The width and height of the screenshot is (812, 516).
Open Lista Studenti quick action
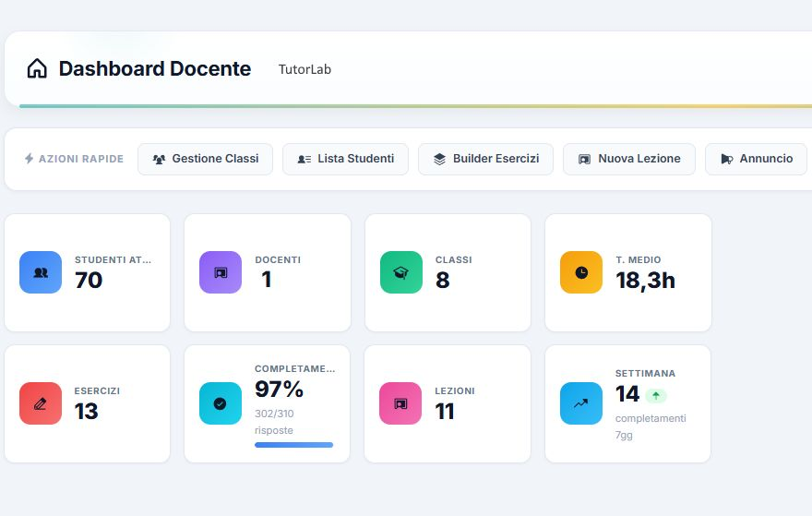pyautogui.click(x=345, y=159)
